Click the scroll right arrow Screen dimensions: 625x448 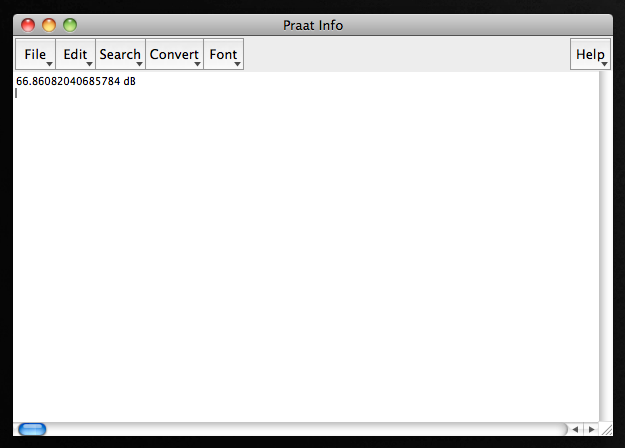tap(592, 429)
